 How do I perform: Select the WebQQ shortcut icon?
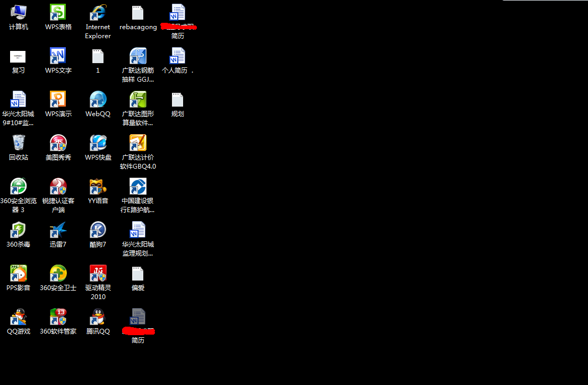click(98, 99)
